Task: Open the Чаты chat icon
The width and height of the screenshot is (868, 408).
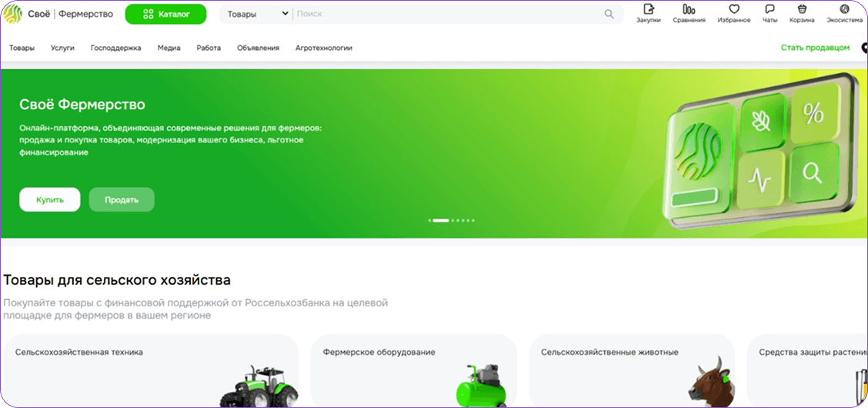Action: [x=770, y=10]
